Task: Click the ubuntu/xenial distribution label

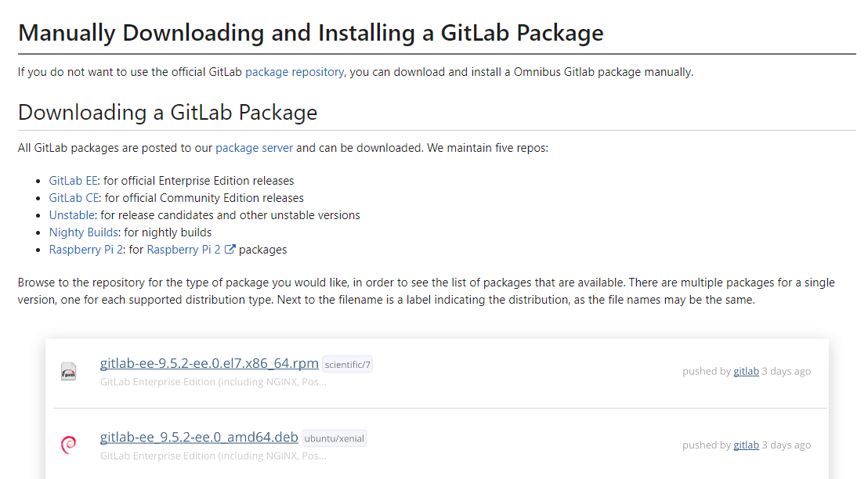Action: point(335,438)
